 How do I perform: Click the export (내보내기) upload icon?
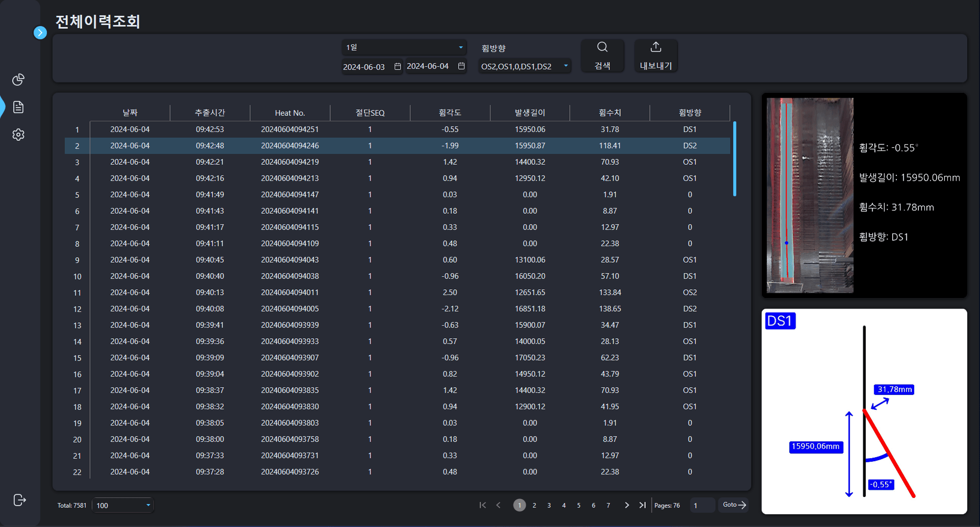(x=656, y=55)
